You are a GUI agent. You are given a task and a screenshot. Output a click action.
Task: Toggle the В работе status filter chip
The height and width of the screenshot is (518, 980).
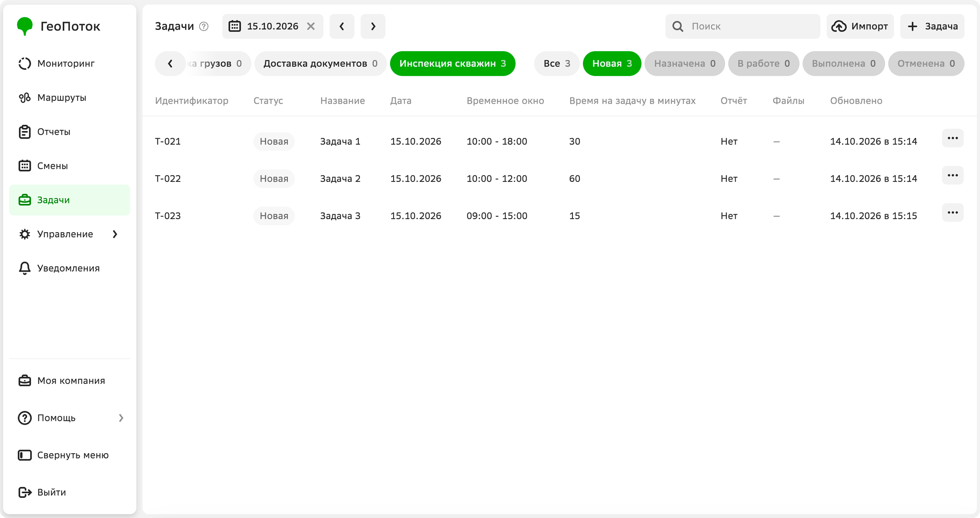coord(763,64)
